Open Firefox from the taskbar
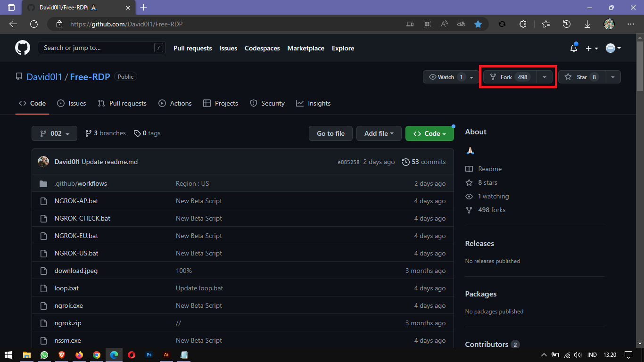 click(79, 355)
